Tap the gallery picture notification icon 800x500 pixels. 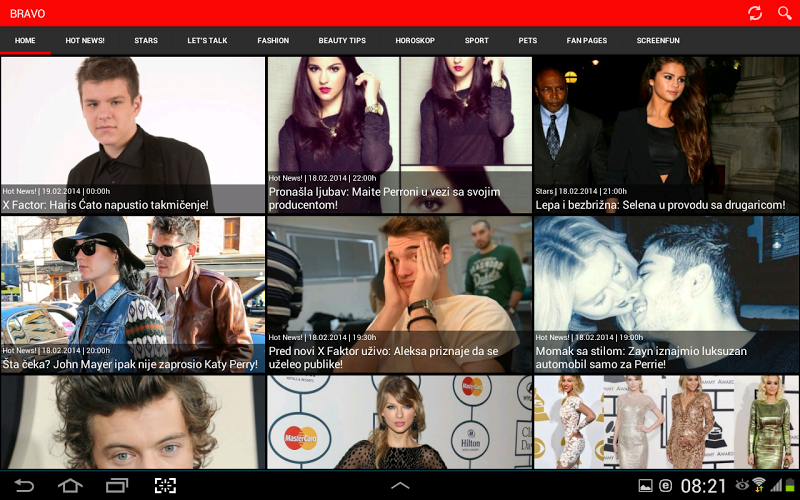click(645, 486)
